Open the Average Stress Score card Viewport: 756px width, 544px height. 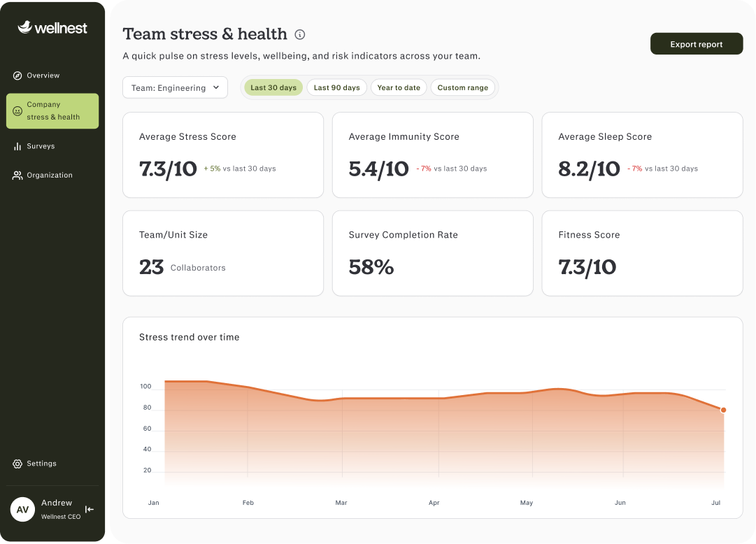point(223,155)
